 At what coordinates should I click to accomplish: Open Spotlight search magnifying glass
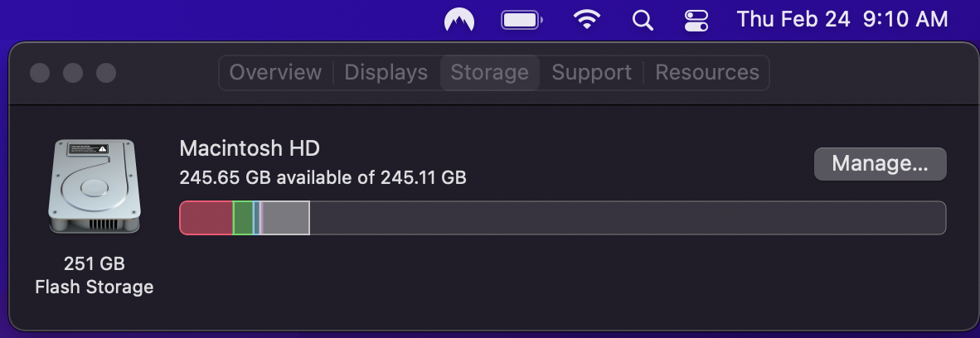(643, 20)
